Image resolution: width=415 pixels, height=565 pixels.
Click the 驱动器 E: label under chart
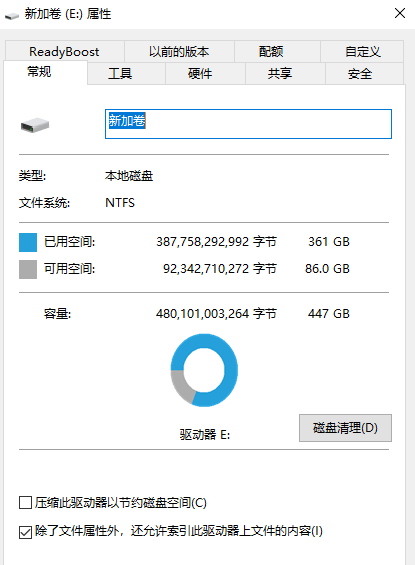pos(205,435)
